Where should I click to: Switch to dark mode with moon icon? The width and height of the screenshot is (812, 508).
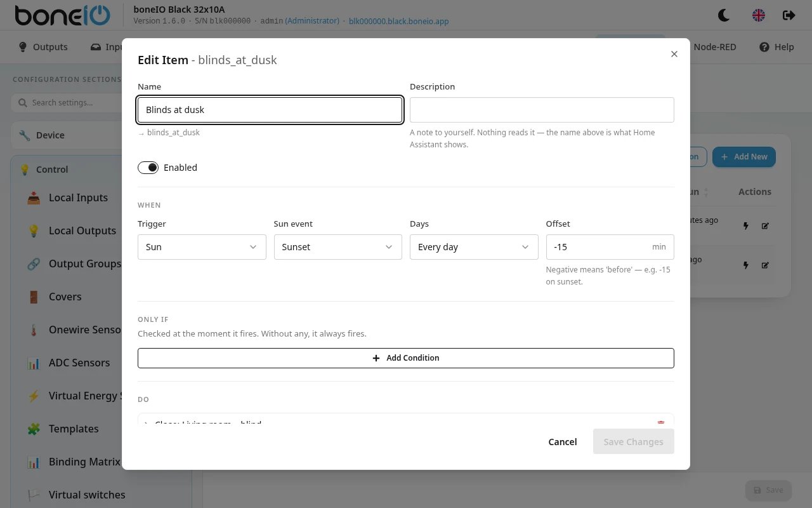[x=724, y=15]
